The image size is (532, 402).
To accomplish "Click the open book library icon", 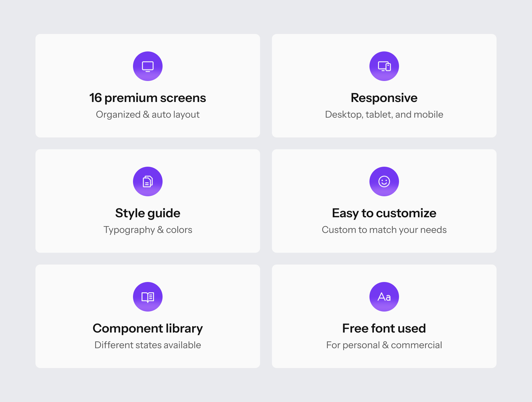I will (x=148, y=297).
